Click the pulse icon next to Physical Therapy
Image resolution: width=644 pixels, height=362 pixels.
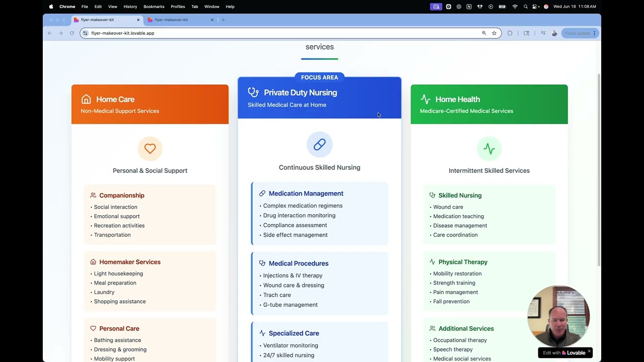[x=432, y=262]
